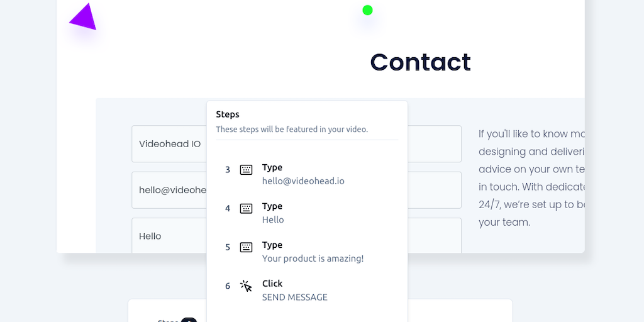Click the purple triangle logo
Viewport: 644px width, 322px height.
point(84,18)
